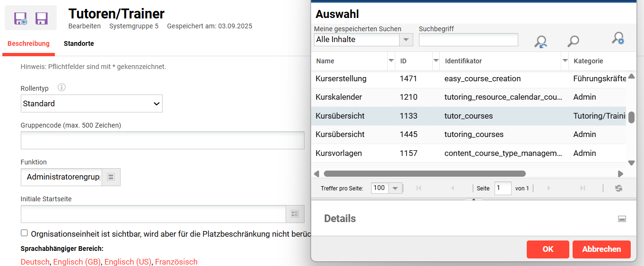Toggle the Organisationseinheit ist sichtbar checkbox
Image resolution: width=644 pixels, height=266 pixels.
point(24,233)
